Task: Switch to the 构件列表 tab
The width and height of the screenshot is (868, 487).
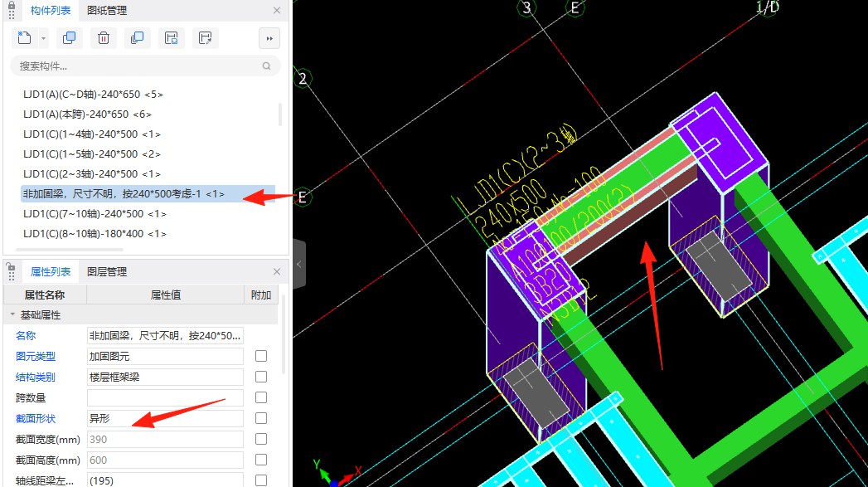Action: point(51,11)
